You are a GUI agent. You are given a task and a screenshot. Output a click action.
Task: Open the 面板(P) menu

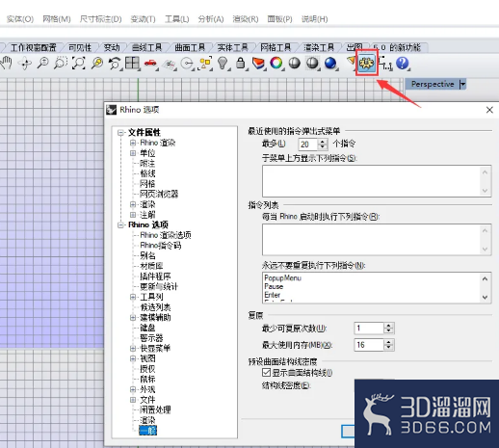[x=279, y=19]
